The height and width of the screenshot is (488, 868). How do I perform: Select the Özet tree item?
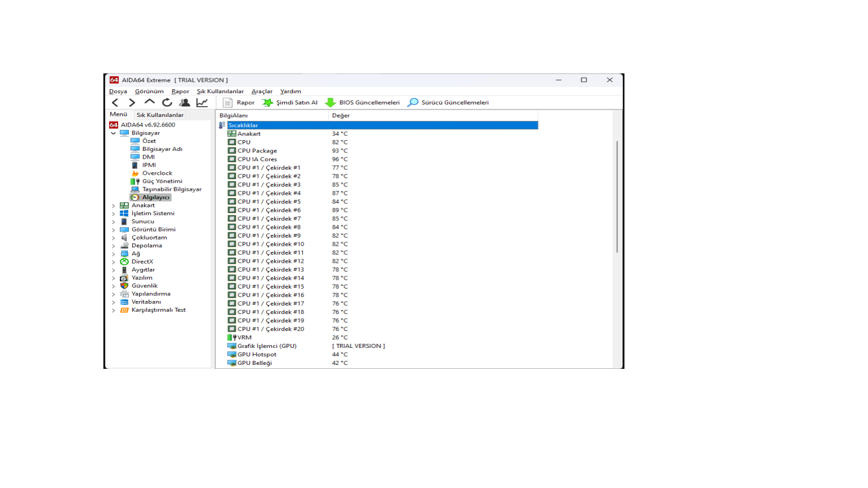[x=144, y=141]
